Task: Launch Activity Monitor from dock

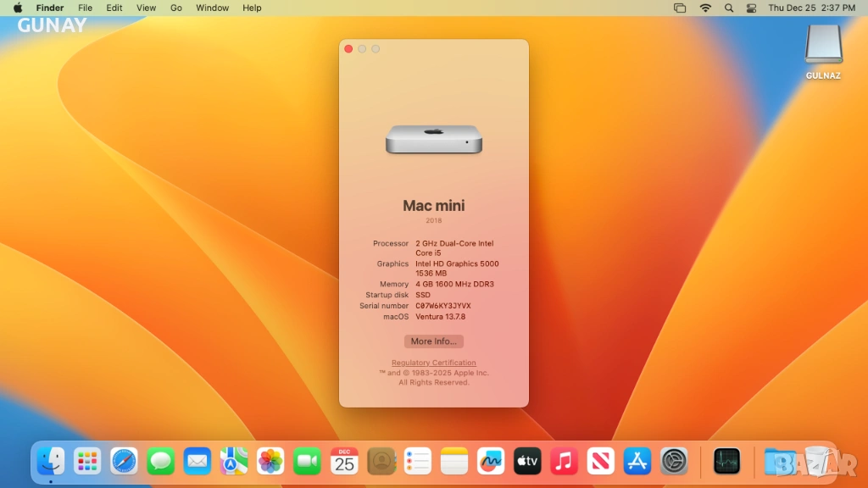Action: [726, 461]
